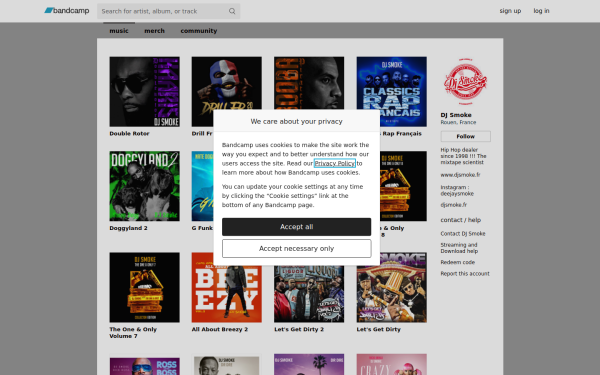The width and height of the screenshot is (600, 375).
Task: Open the sign up link
Action: click(x=510, y=11)
